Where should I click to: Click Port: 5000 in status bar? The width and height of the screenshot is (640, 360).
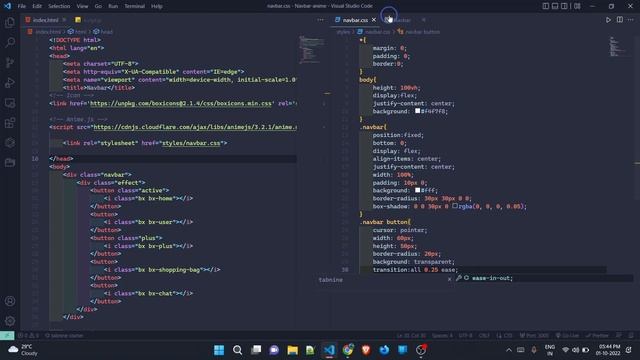(x=534, y=336)
